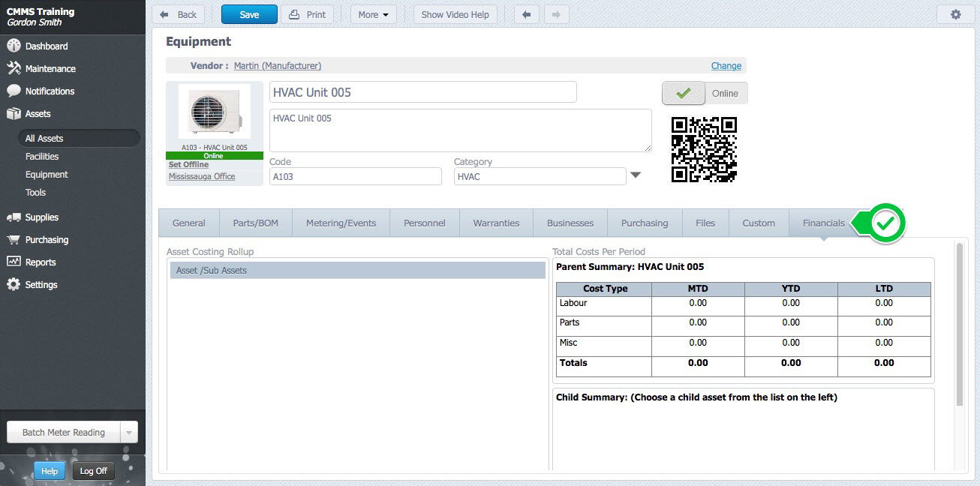Viewport: 980px width, 486px height.
Task: Click the Help button
Action: (x=50, y=471)
